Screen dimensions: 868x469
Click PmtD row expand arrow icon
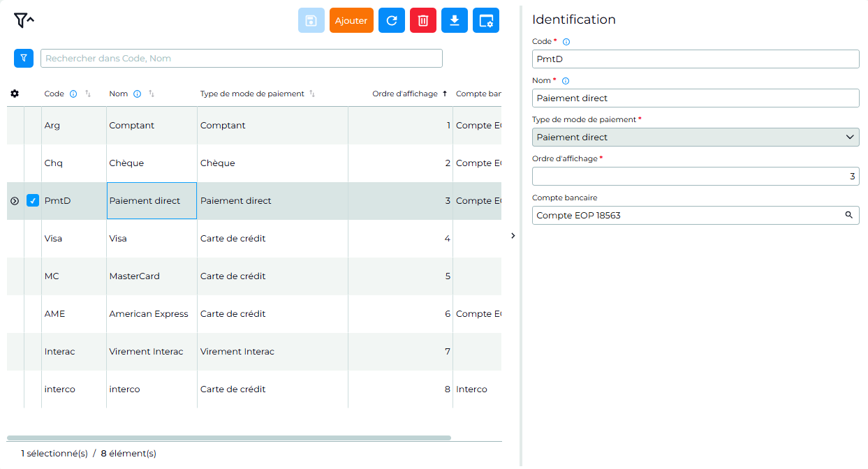coord(15,201)
